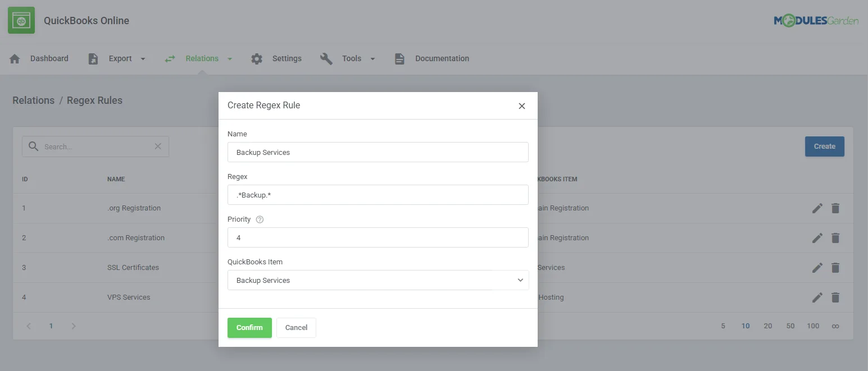
Task: Click the '.com Registration' name cell
Action: coord(136,238)
